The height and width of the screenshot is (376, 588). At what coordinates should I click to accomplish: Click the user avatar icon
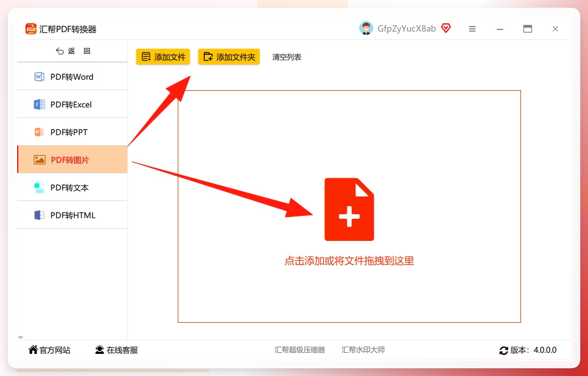366,28
